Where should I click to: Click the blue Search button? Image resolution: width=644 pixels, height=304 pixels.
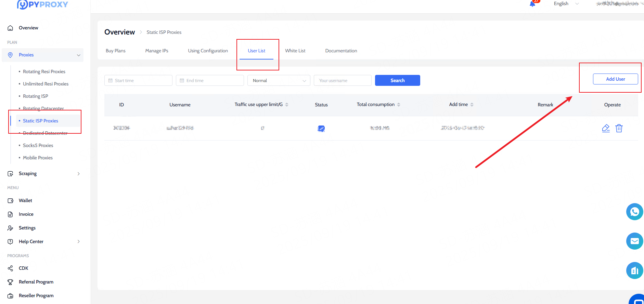coord(397,80)
